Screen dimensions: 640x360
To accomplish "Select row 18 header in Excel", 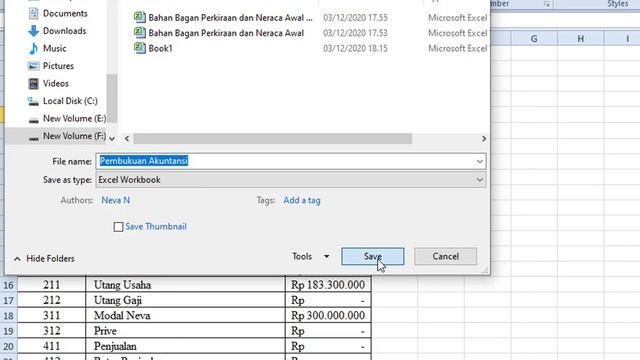I will [x=9, y=316].
